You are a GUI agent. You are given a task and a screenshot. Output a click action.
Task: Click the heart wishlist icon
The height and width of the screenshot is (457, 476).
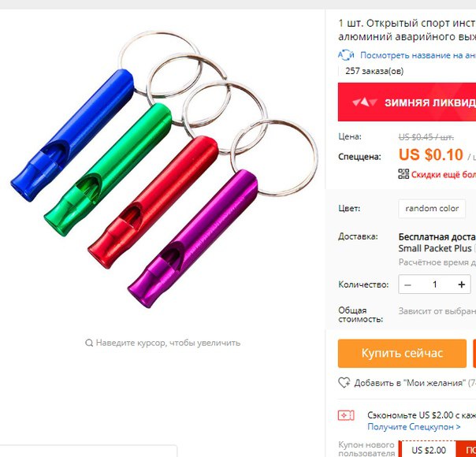[x=344, y=383]
